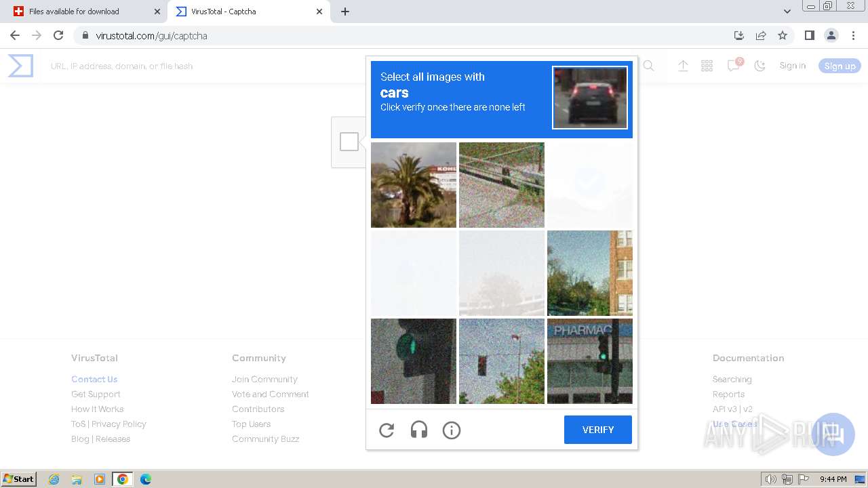Toggle dark mode moon icon
The width and height of the screenshot is (868, 488).
(x=759, y=66)
